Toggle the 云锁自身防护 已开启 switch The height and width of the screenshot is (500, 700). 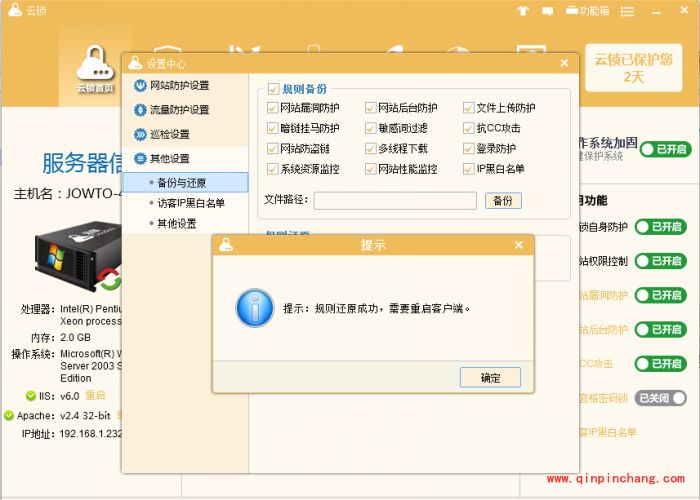661,227
